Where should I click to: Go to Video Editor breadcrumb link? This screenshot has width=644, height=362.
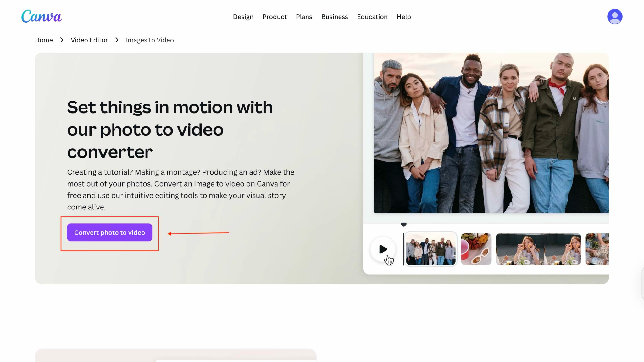(89, 40)
